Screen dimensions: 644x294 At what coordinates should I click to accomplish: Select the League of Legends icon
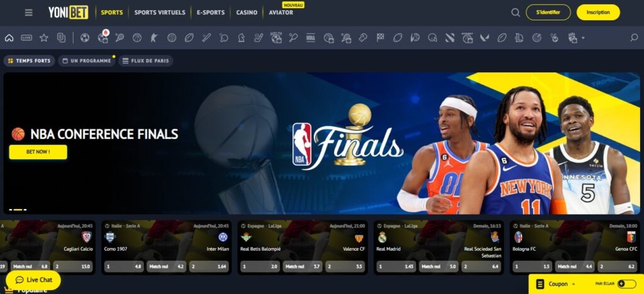pos(519,38)
